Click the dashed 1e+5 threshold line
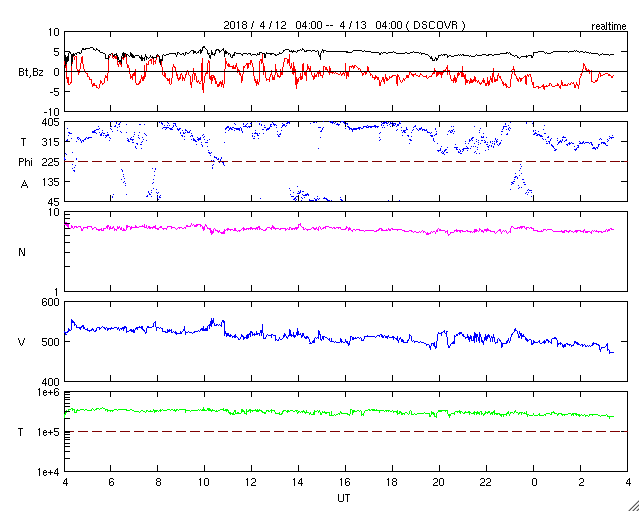Viewport: 640px width, 512px height. click(x=346, y=432)
